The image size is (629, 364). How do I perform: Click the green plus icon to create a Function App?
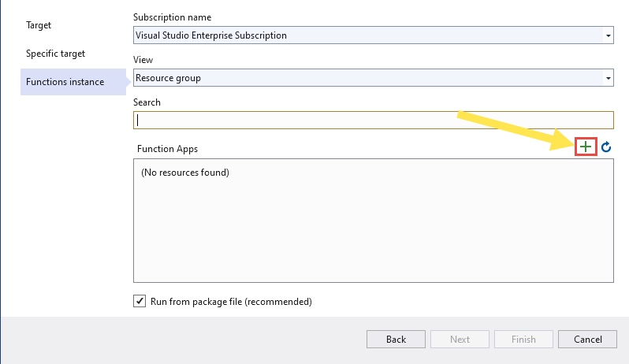tap(585, 147)
